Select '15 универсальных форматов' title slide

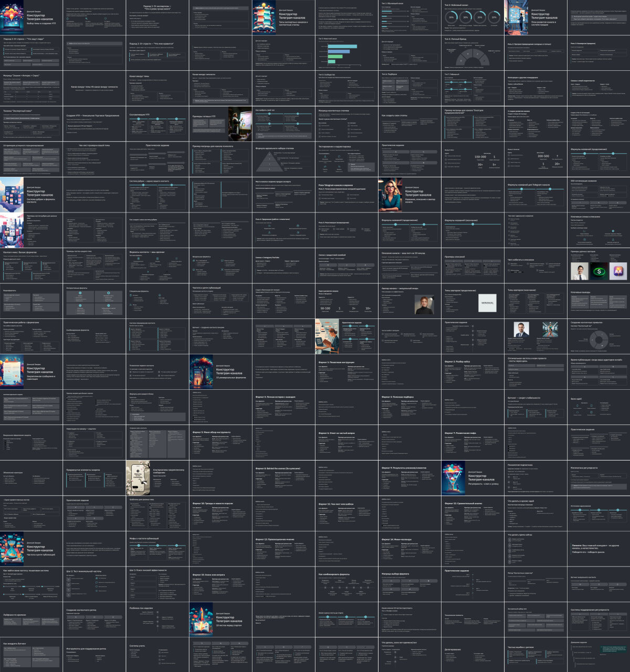pyautogui.click(x=220, y=371)
